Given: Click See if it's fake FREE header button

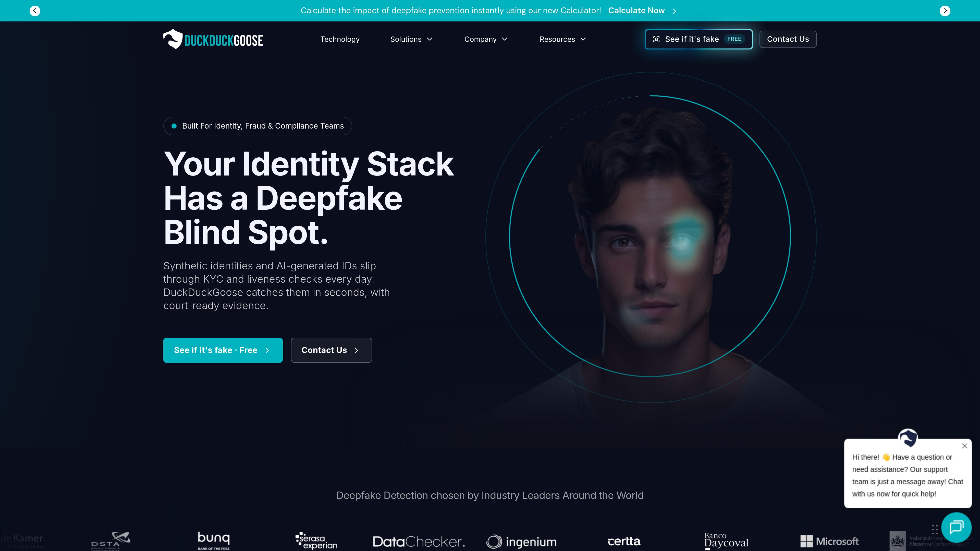Looking at the screenshot, I should [x=699, y=39].
